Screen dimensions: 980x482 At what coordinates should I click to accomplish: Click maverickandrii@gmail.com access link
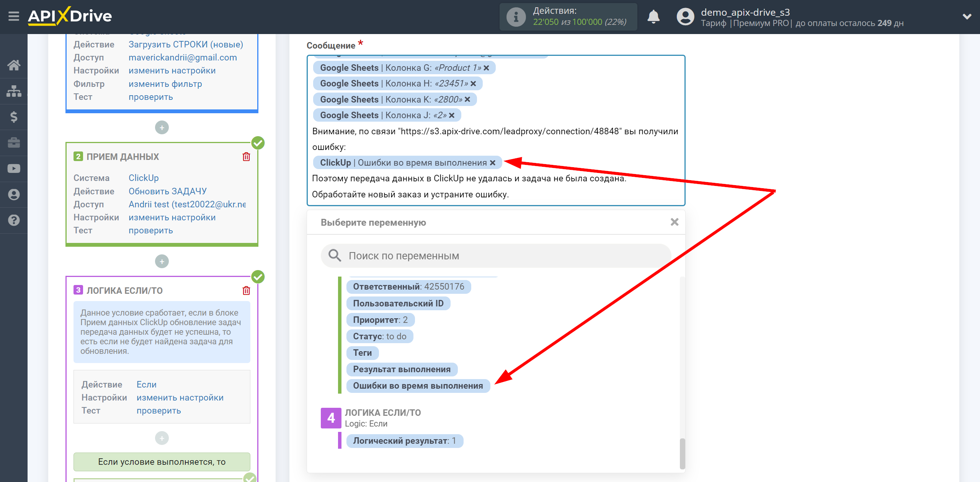(x=183, y=57)
